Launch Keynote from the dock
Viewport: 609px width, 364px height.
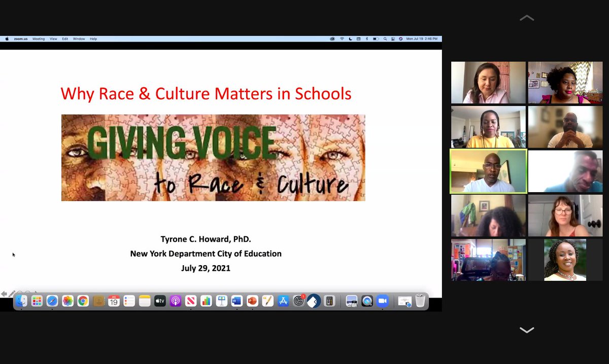click(x=221, y=301)
